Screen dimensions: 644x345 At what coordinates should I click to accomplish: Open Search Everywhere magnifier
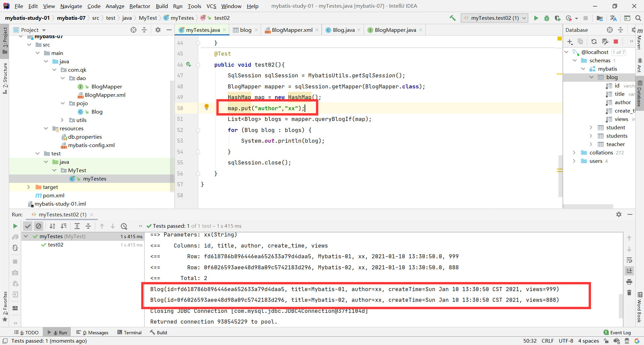coord(638,18)
